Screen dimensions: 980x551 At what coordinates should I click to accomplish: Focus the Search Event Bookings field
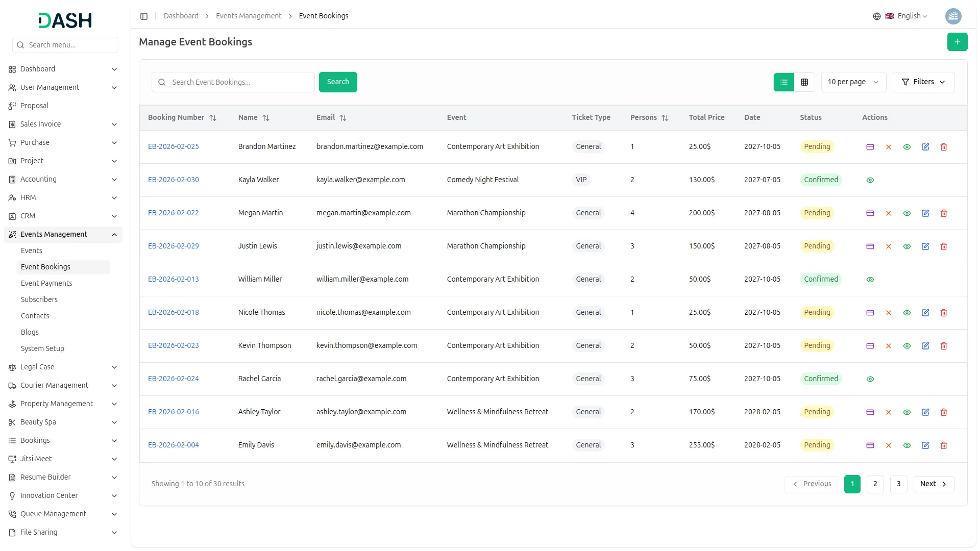240,82
